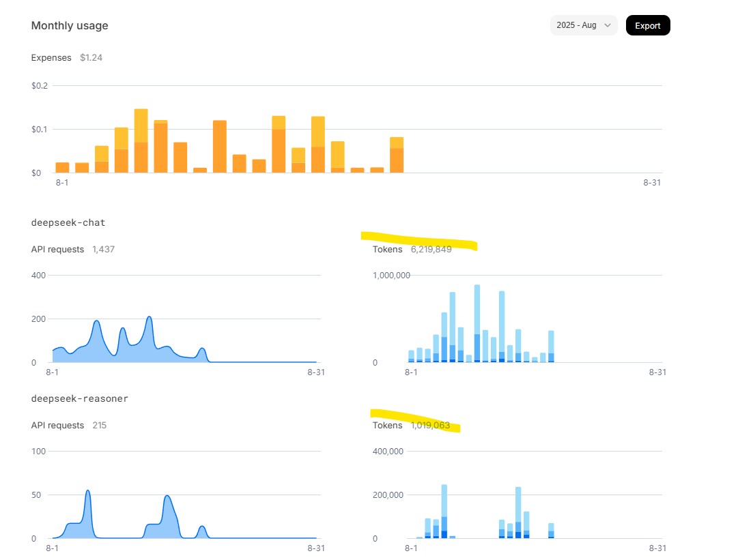Click the highest peak in deepseek-chat requests chart
Image resolution: width=738 pixels, height=560 pixels.
(150, 317)
